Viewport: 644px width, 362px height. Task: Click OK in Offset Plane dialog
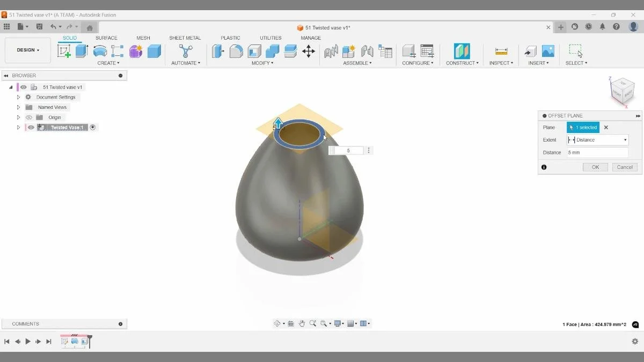click(595, 167)
